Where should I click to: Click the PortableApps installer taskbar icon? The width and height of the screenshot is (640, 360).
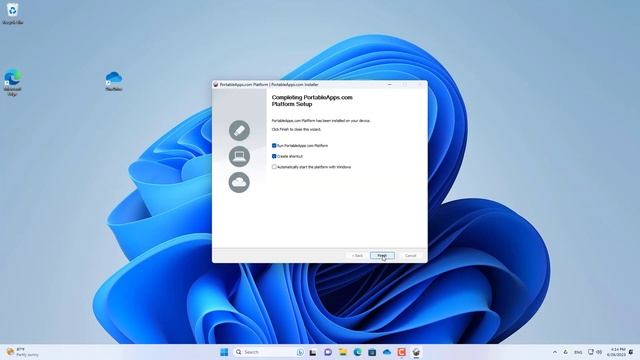pos(416,352)
